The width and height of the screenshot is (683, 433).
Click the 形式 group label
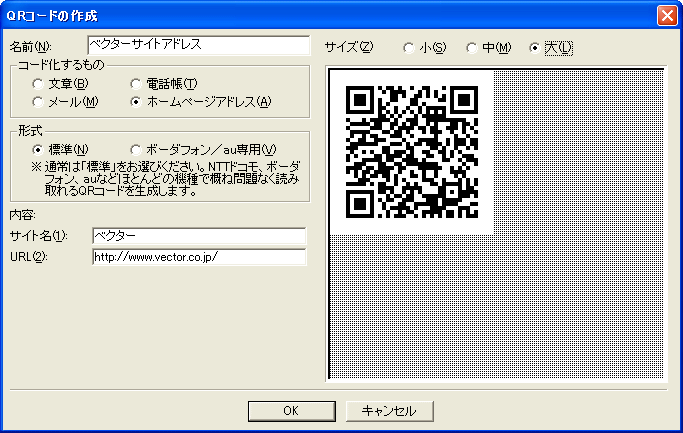click(30, 131)
